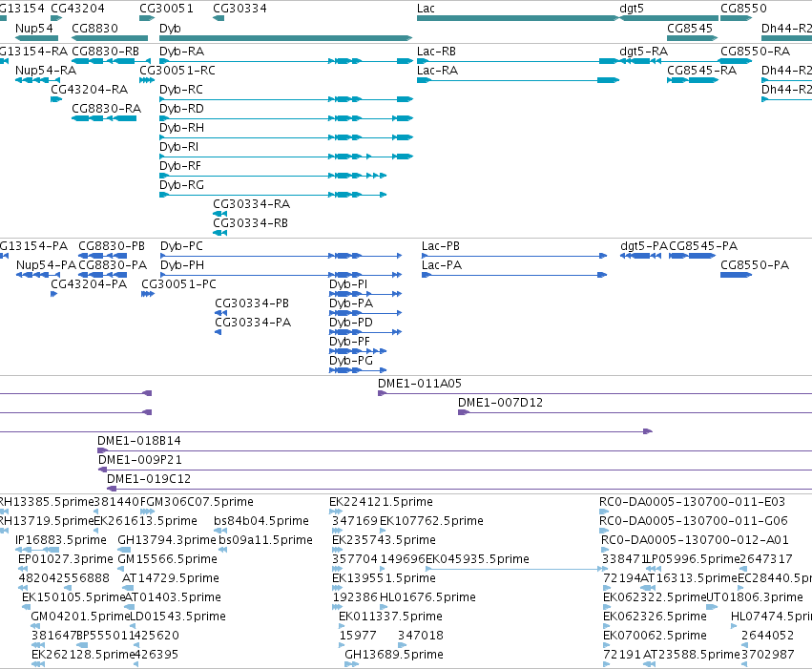
Task: Click the Lac gene span bar
Action: (x=517, y=19)
